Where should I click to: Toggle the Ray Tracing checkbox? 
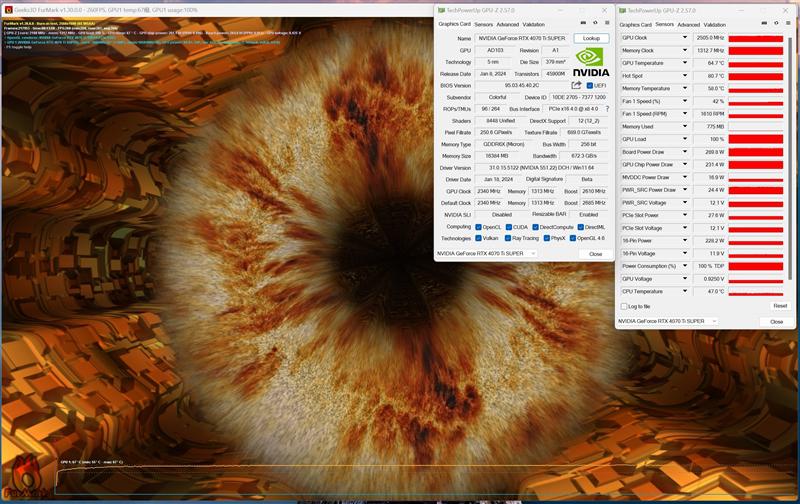tap(508, 238)
